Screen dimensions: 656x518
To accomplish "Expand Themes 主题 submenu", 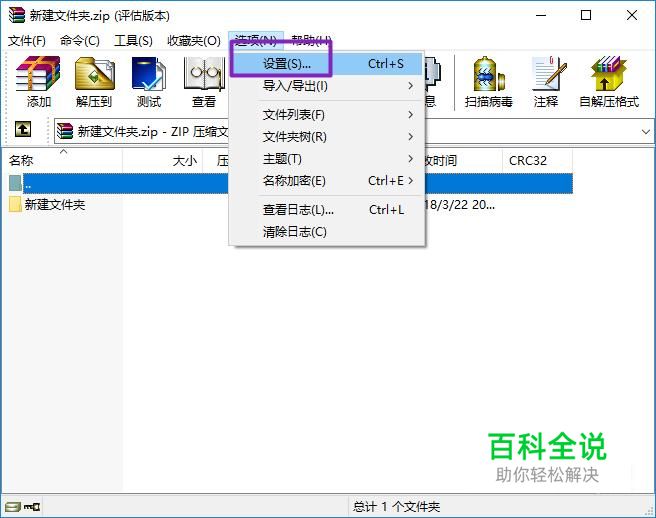I will pyautogui.click(x=327, y=159).
